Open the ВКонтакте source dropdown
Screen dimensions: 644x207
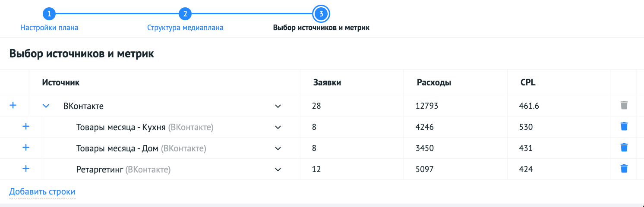[x=278, y=106]
